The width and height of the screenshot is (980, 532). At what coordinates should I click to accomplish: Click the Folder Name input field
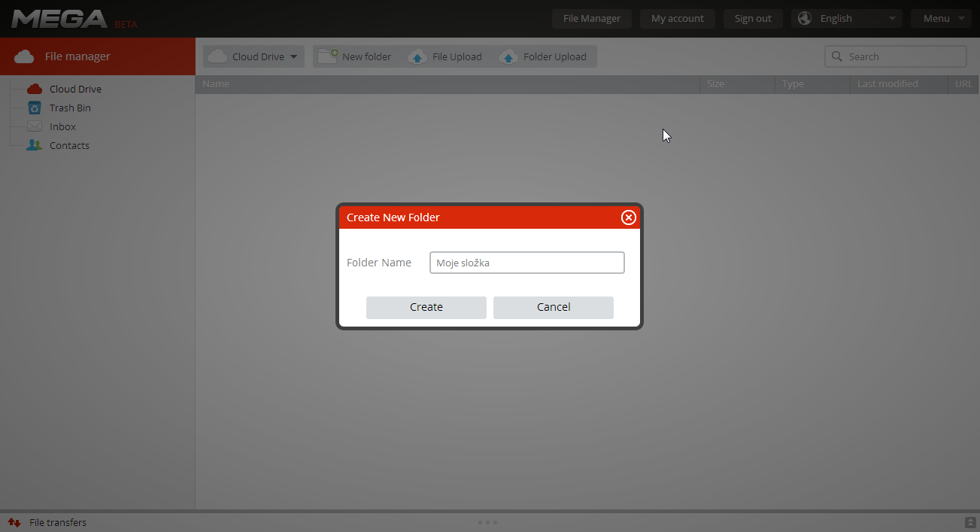point(526,263)
